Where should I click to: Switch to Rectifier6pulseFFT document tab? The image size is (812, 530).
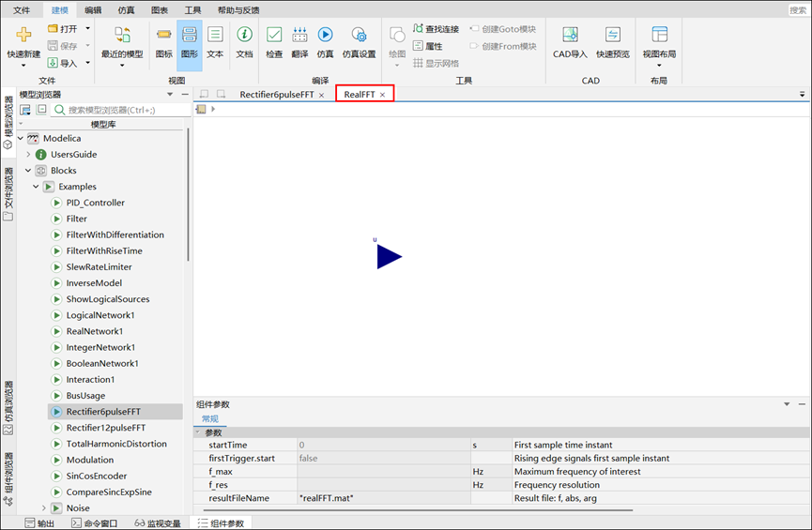click(277, 94)
